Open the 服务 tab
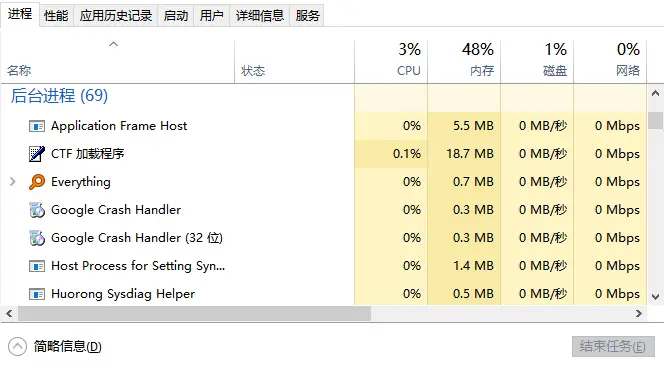 (307, 16)
